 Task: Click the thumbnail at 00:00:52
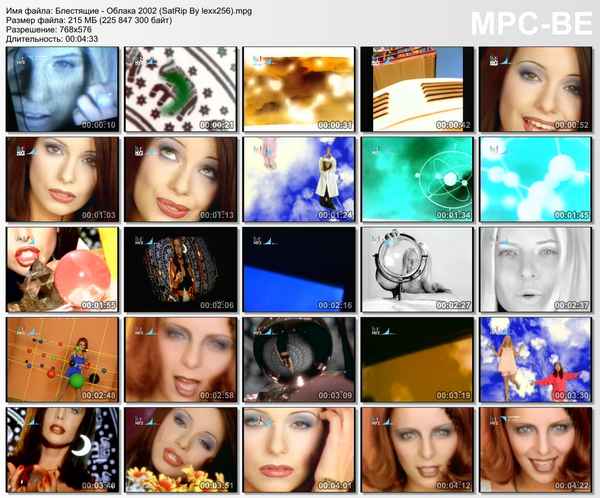536,89
